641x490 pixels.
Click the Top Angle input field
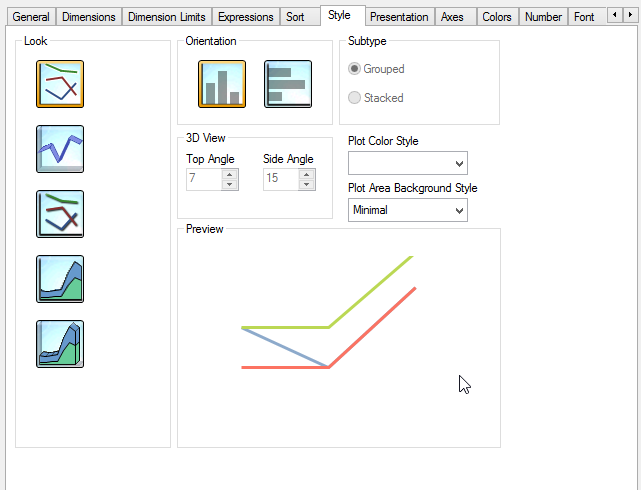[x=204, y=179]
